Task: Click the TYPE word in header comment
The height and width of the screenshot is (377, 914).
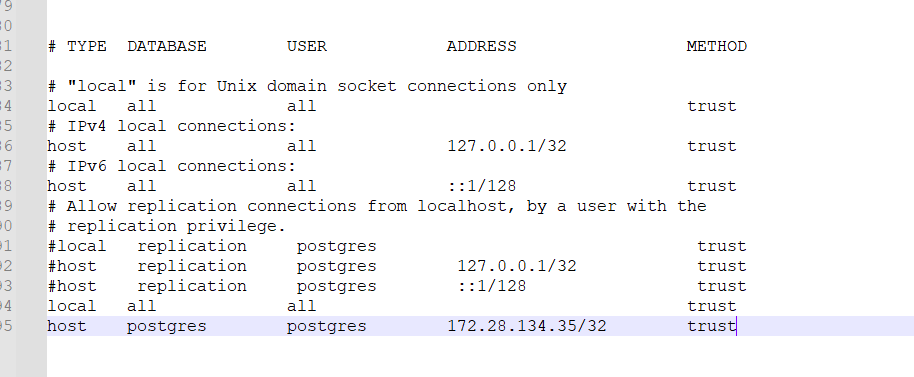Action: pyautogui.click(x=87, y=46)
